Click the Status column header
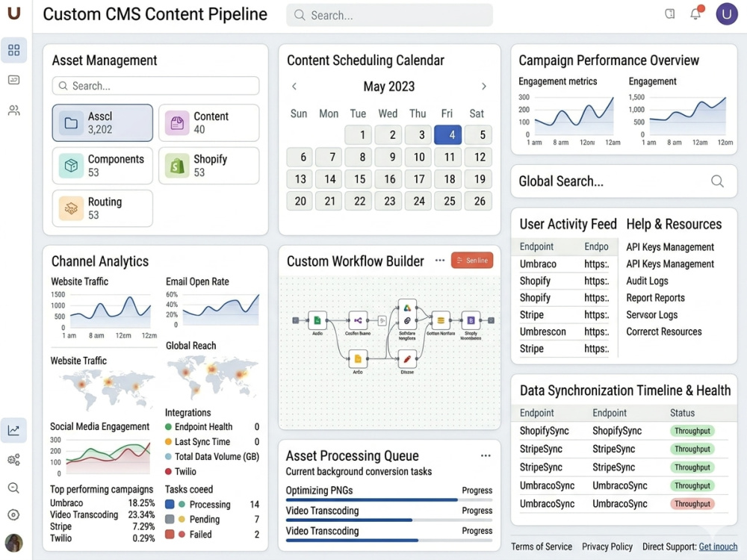Screen dimensions: 747x560 click(x=682, y=413)
